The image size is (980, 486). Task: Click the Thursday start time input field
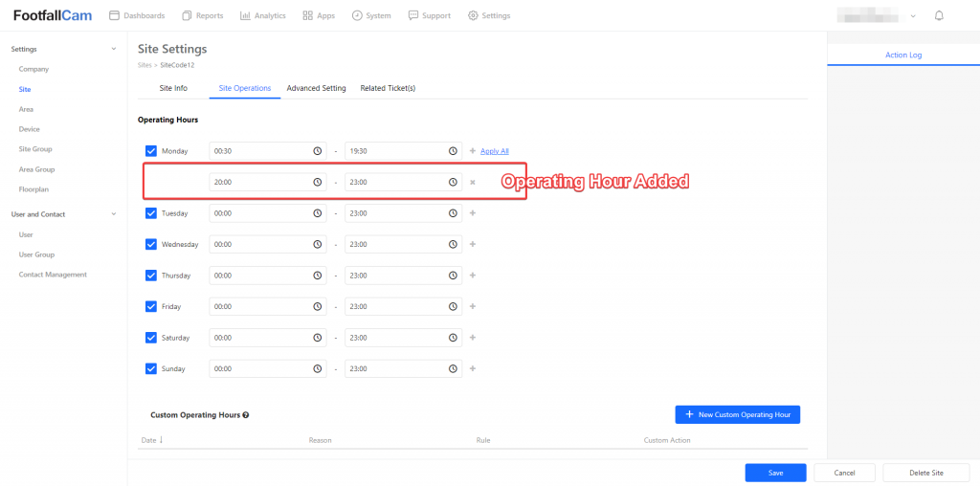coord(260,276)
